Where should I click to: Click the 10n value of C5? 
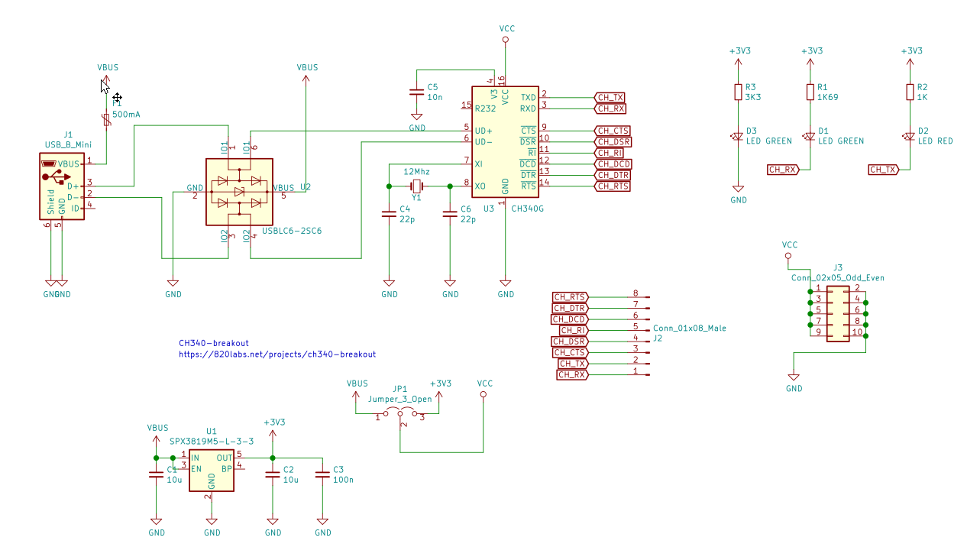[x=435, y=97]
